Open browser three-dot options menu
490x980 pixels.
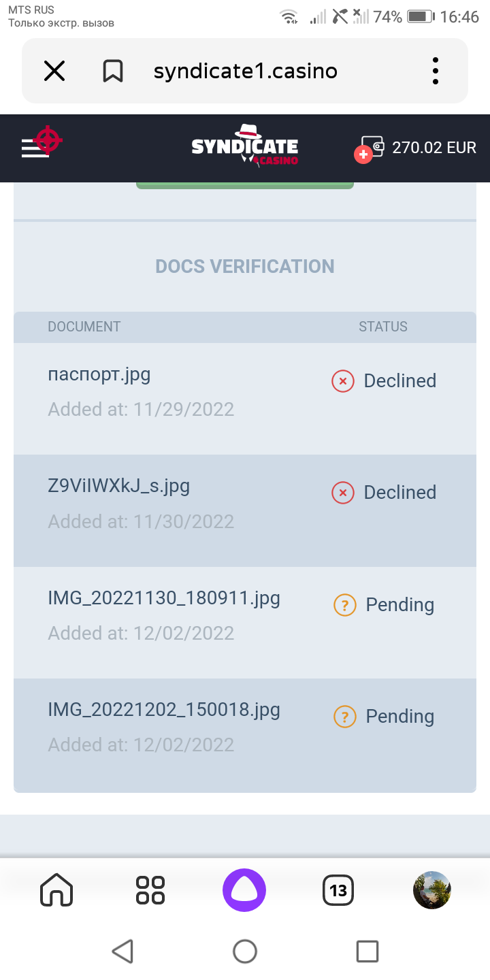pyautogui.click(x=436, y=71)
